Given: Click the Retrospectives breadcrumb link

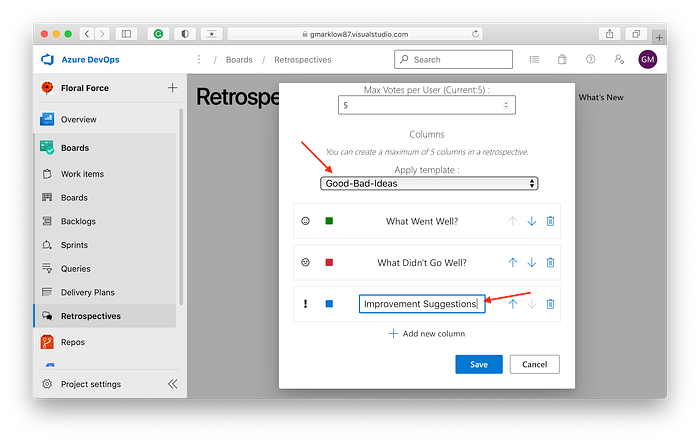Looking at the screenshot, I should [303, 60].
